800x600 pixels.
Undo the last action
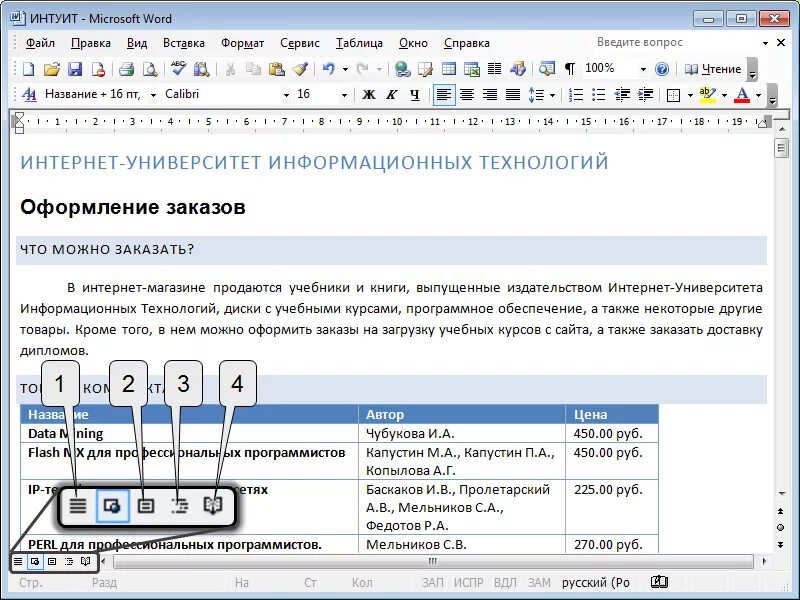coord(329,69)
